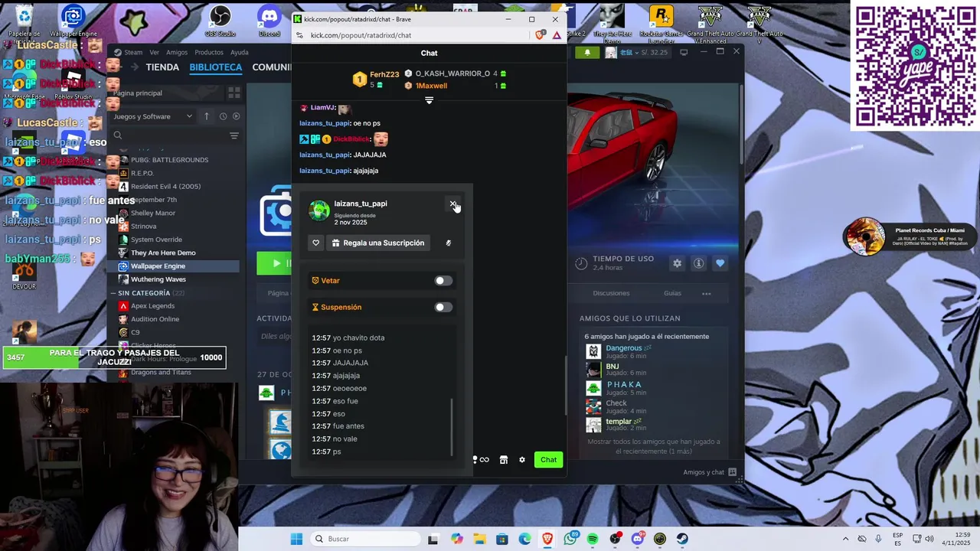Switch to the TIENDA tab in Steam
The image size is (980, 551).
162,67
